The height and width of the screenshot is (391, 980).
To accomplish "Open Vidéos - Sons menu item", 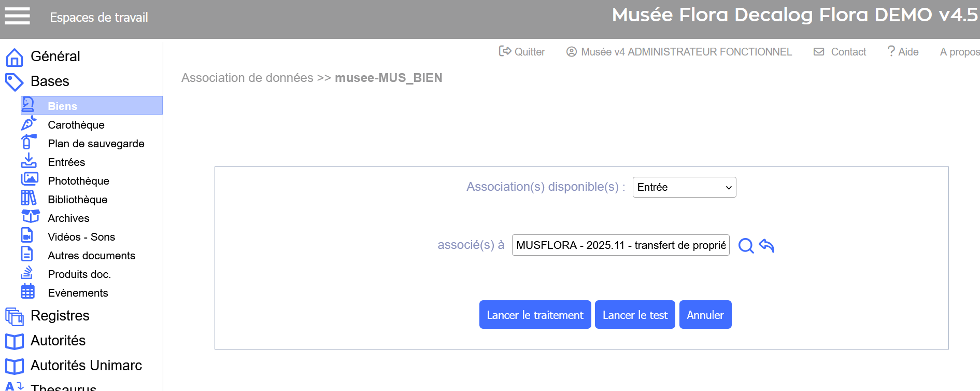I will coord(81,237).
